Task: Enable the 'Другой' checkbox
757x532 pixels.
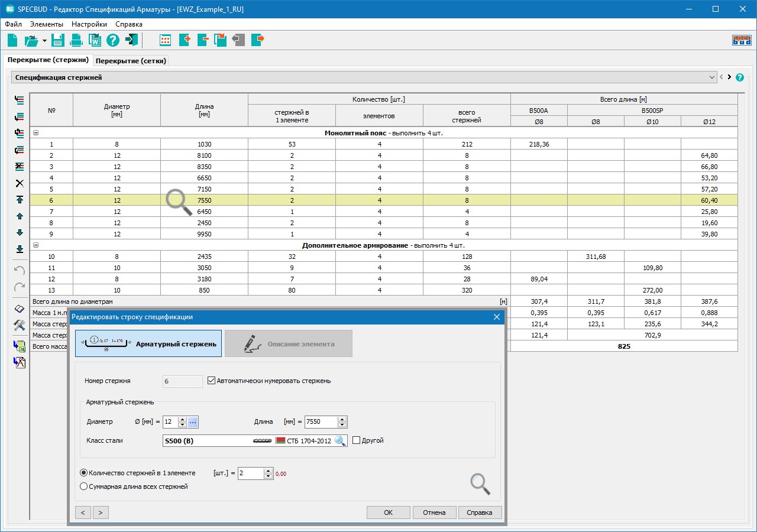Action: point(356,440)
